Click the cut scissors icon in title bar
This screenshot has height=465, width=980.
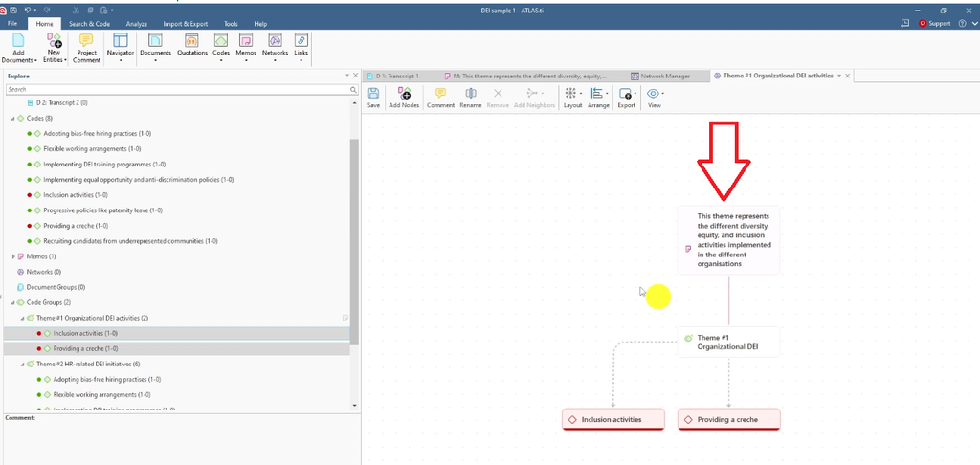coord(75,10)
